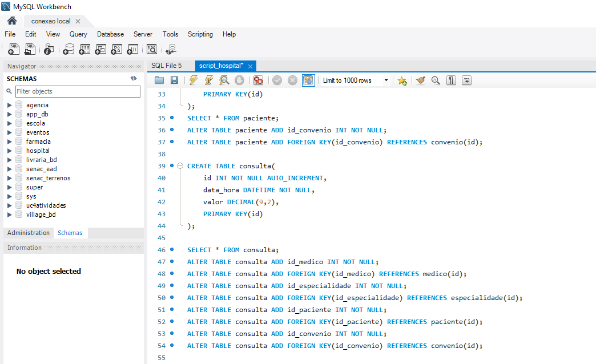Switch to the Administration panel
Image resolution: width=596 pixels, height=364 pixels.
pyautogui.click(x=28, y=232)
